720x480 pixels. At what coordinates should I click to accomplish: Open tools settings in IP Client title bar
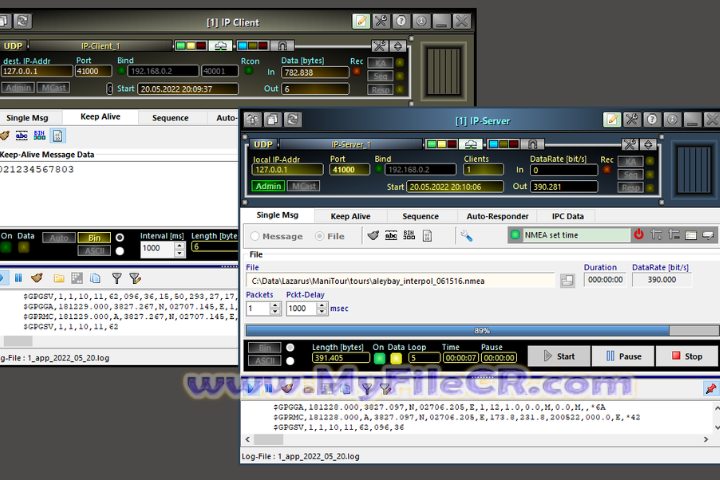(x=381, y=21)
